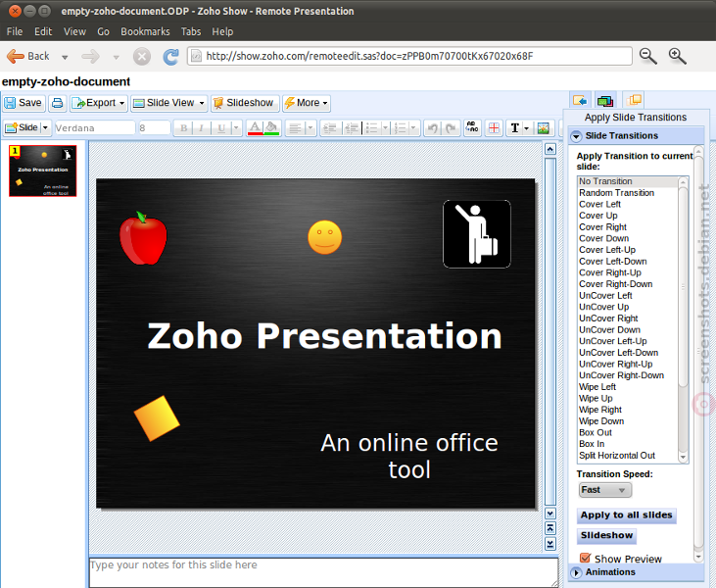The image size is (716, 588).
Task: Click the smiley face shape on slide
Action: (324, 237)
